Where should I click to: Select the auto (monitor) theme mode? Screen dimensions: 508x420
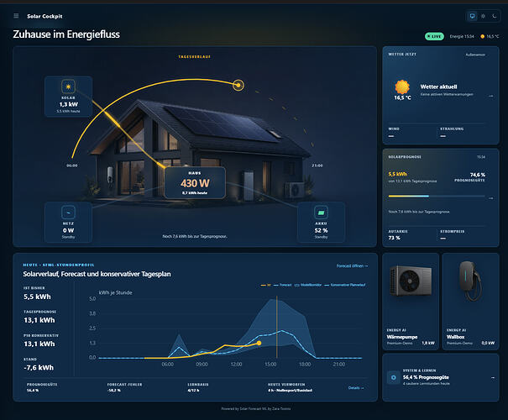[x=473, y=16]
